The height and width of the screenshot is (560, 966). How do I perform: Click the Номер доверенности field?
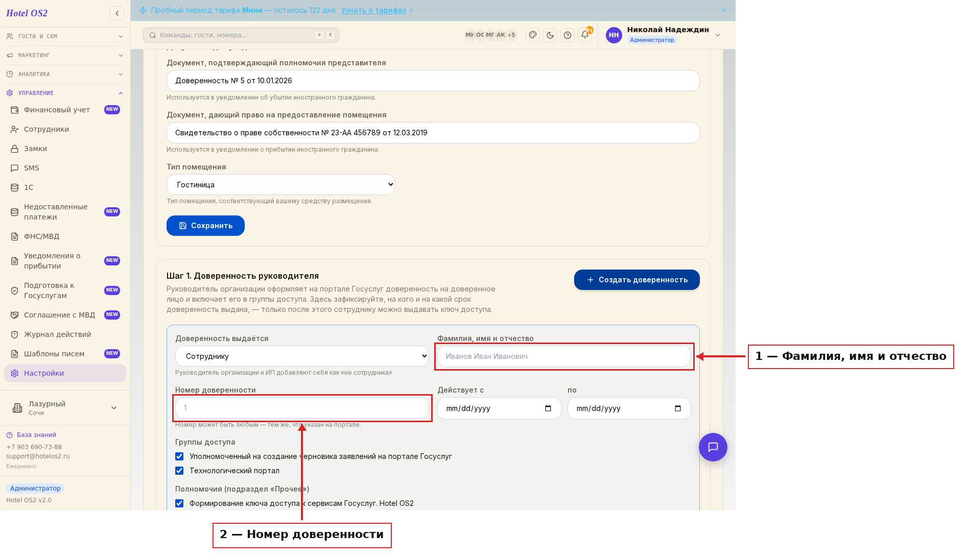tap(302, 408)
